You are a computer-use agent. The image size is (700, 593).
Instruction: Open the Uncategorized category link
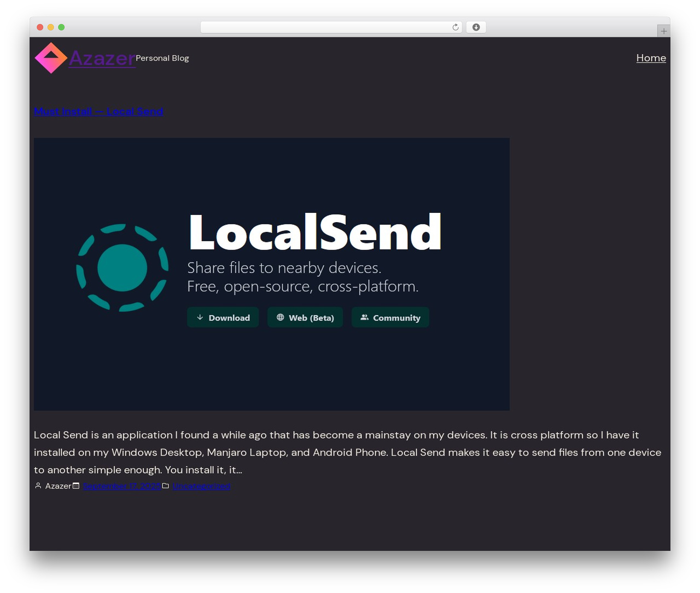point(201,486)
